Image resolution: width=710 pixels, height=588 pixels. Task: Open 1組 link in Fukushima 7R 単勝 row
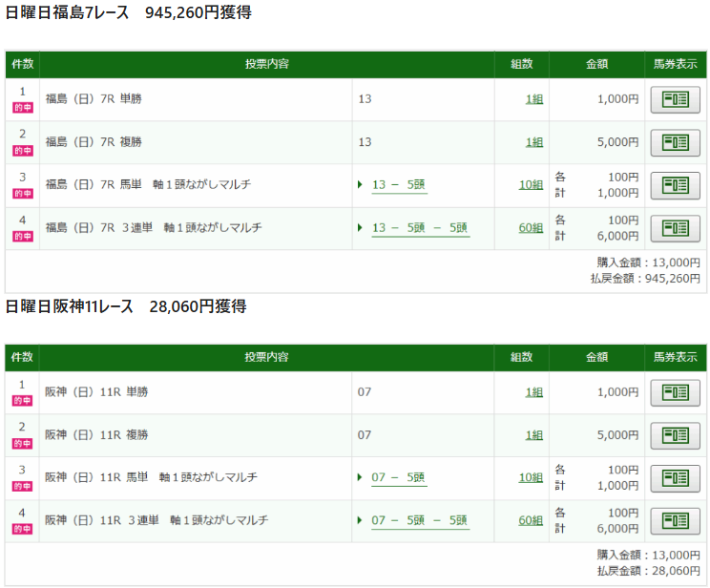click(534, 99)
